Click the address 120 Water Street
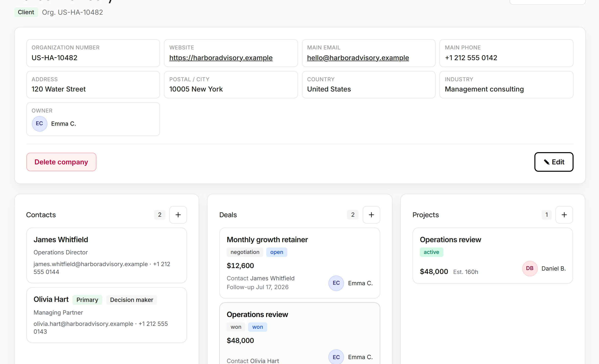This screenshot has height=364, width=599. point(58,89)
